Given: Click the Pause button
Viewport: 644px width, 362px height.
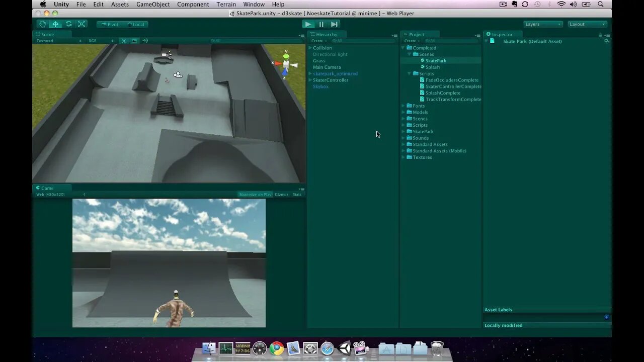Looking at the screenshot, I should click(321, 24).
